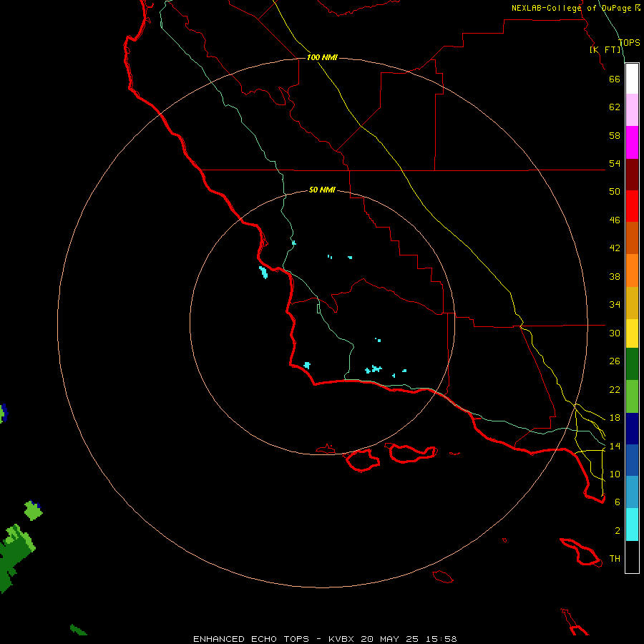Click the 50 NMI range ring label

[x=322, y=190]
